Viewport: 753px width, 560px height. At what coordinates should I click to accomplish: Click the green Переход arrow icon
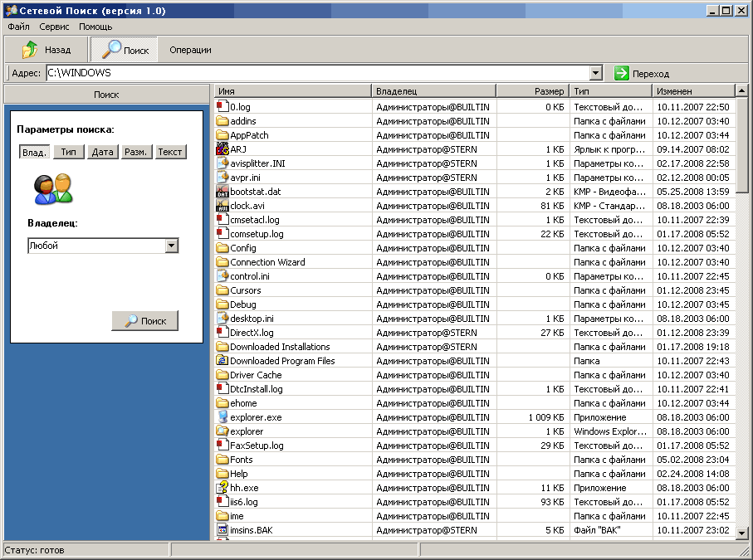(622, 73)
